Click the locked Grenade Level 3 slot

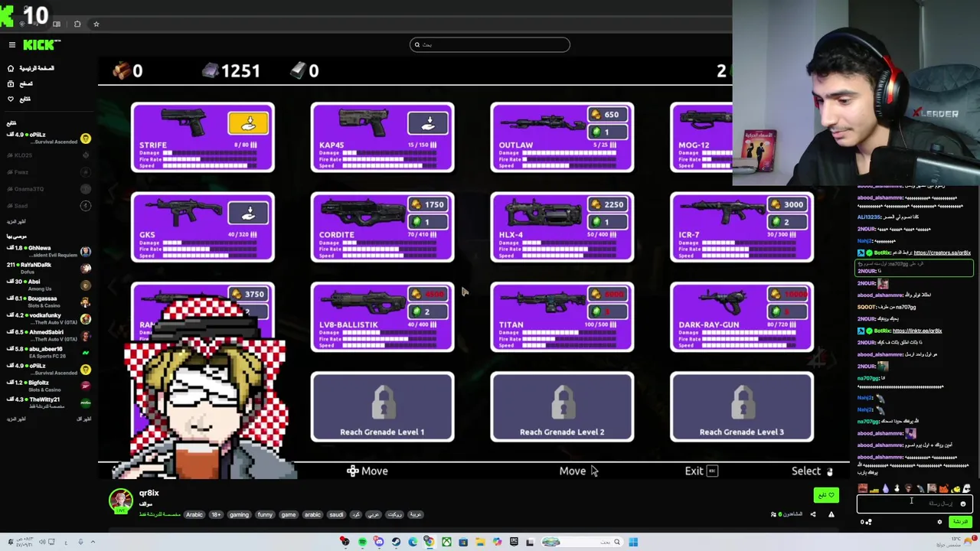(742, 407)
